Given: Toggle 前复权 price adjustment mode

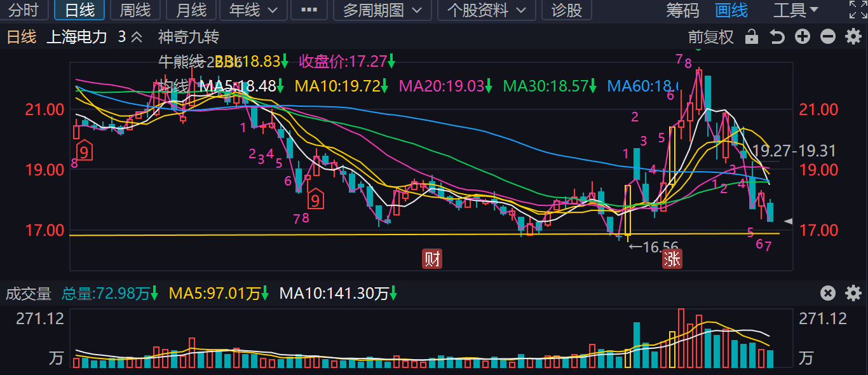Looking at the screenshot, I should coord(711,37).
